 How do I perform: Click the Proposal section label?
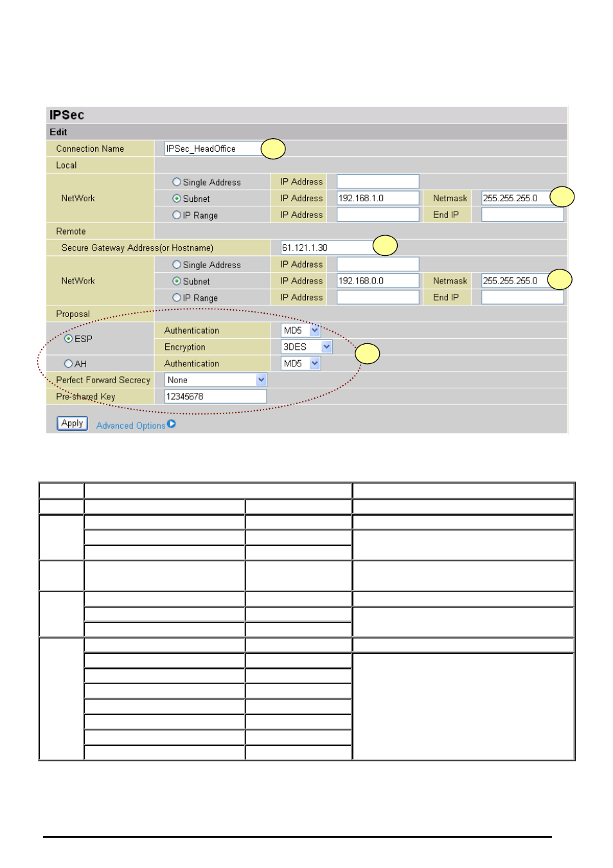[x=73, y=314]
